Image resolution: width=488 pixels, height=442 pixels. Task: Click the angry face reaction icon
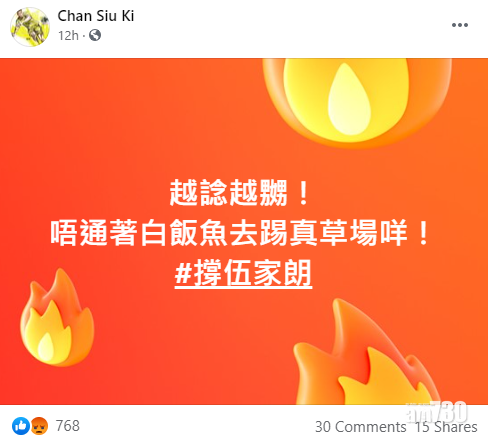click(39, 426)
